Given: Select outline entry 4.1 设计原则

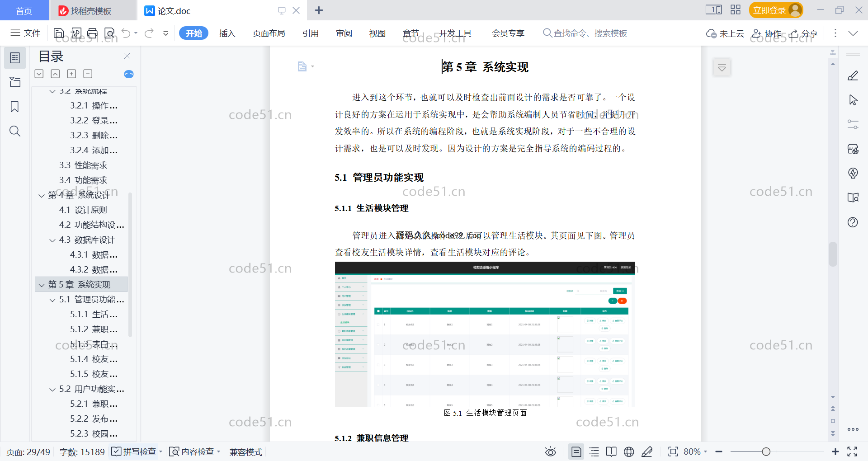Looking at the screenshot, I should tap(83, 210).
